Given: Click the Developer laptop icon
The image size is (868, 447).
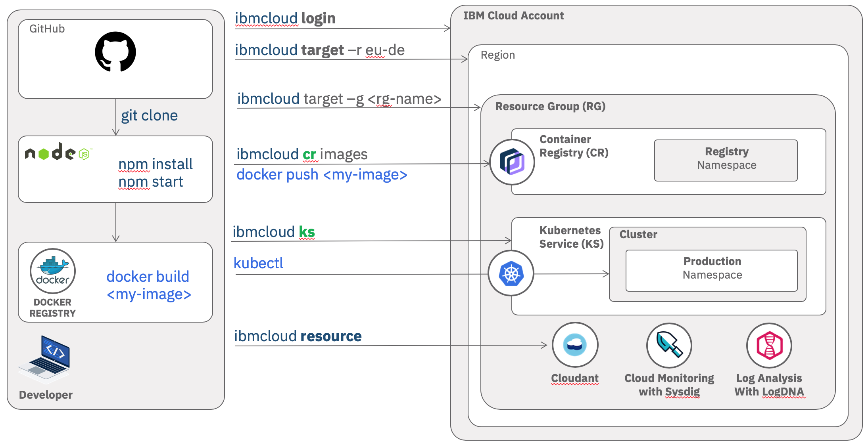Looking at the screenshot, I should (44, 359).
